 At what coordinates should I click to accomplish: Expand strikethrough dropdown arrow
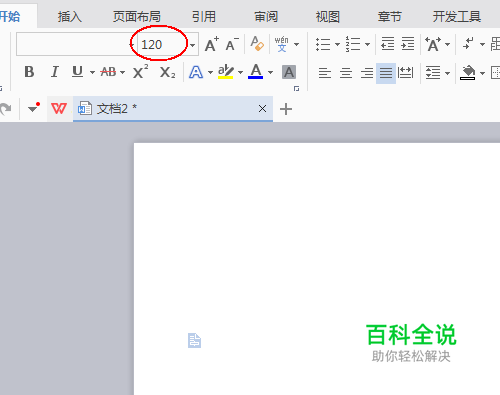tap(122, 72)
